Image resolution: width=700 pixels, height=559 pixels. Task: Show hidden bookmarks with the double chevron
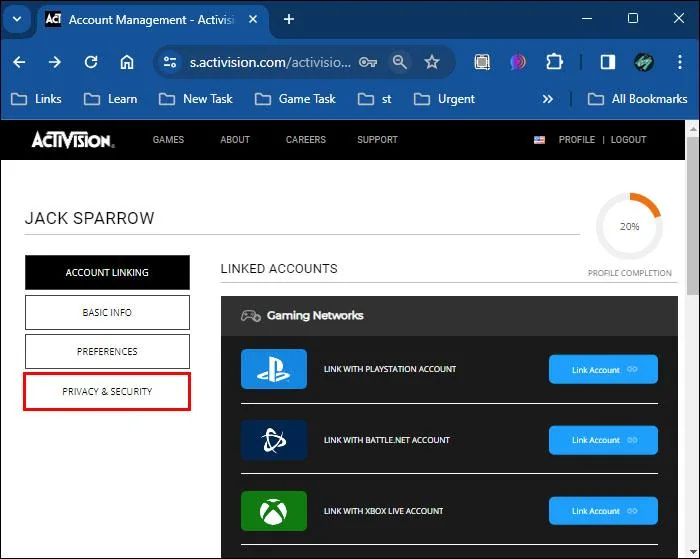coord(548,99)
